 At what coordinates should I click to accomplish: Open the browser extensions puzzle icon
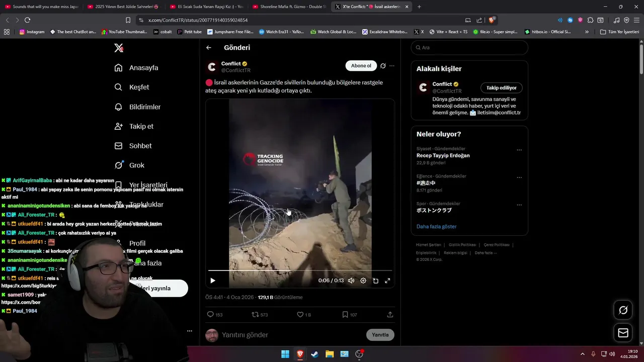(x=590, y=20)
